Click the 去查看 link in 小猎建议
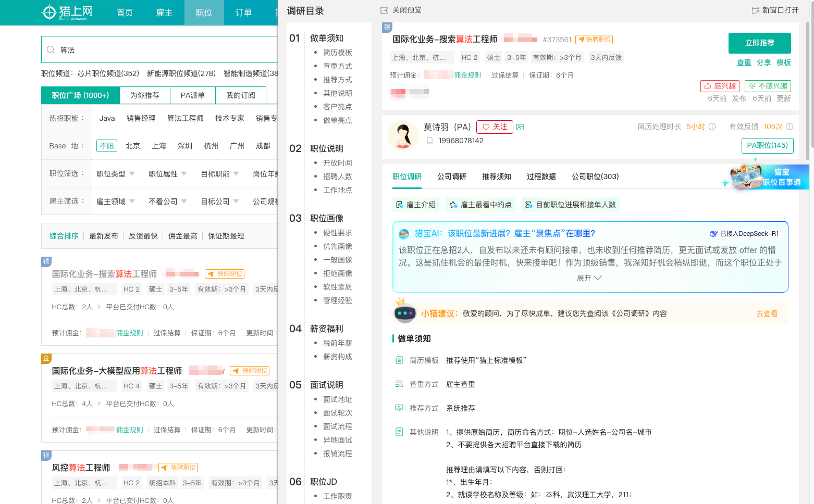814x504 pixels. [767, 313]
